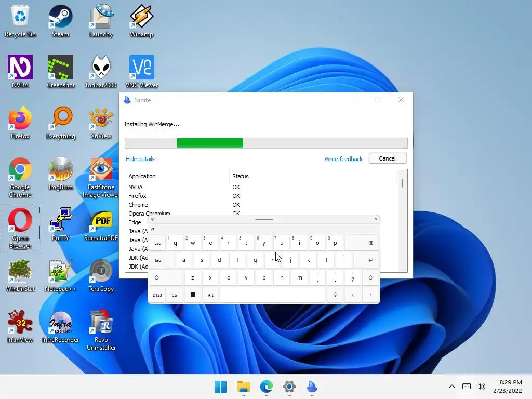Click the Status column header
Screen dimensions: 532x399
[x=313, y=176]
